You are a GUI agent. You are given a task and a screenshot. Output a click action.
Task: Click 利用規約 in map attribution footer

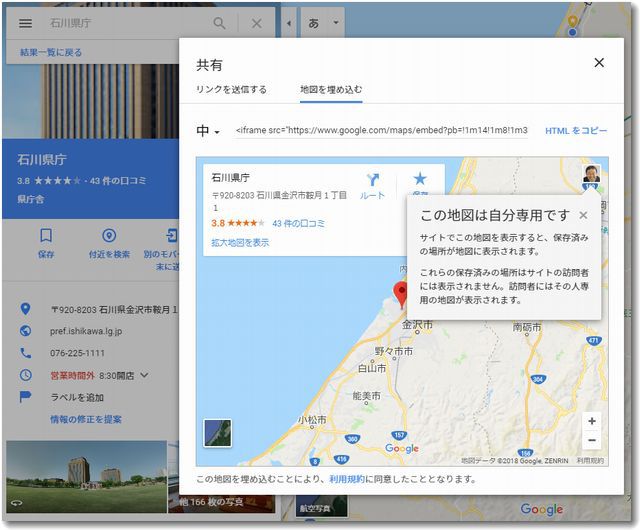[590, 461]
